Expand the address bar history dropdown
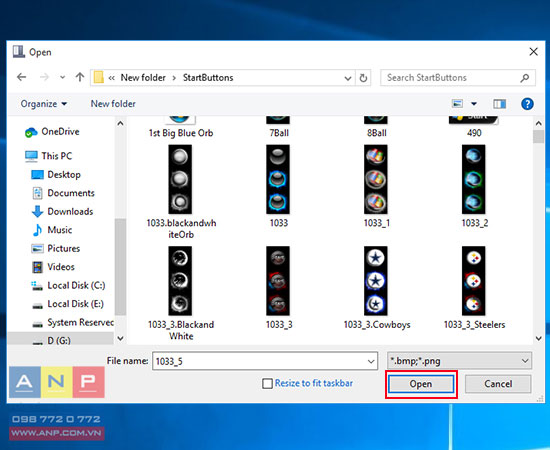This screenshot has height=450, width=550. [x=348, y=78]
